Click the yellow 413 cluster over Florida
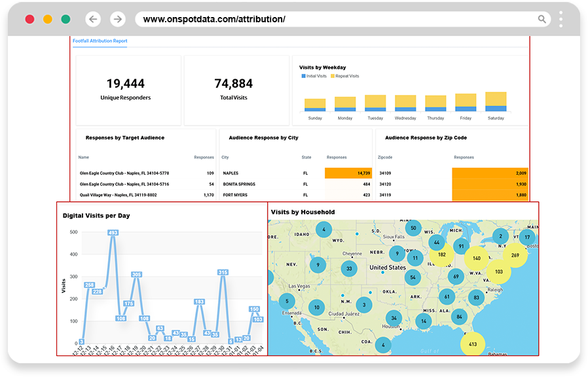Image resolution: width=588 pixels, height=377 pixels. click(x=473, y=344)
